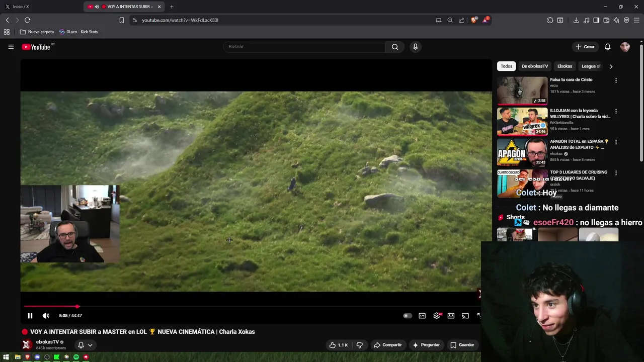Like the video with 1.1 K likes

coord(339,345)
